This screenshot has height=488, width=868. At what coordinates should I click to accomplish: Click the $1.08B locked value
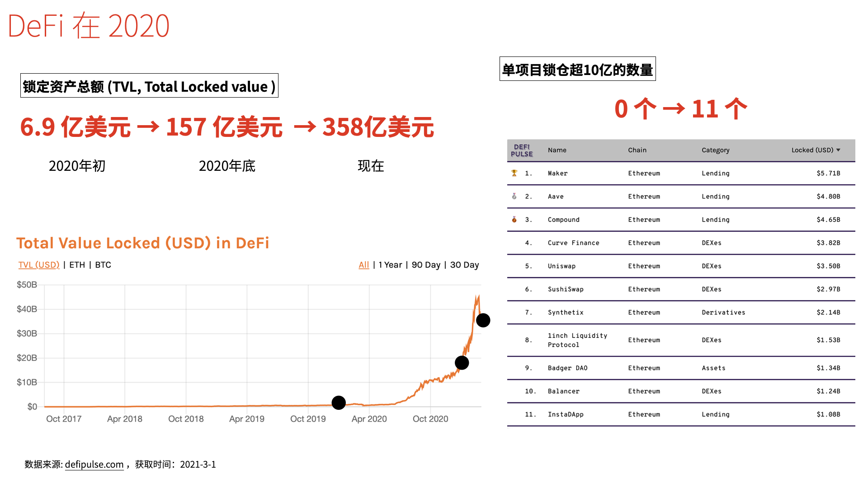pyautogui.click(x=828, y=414)
